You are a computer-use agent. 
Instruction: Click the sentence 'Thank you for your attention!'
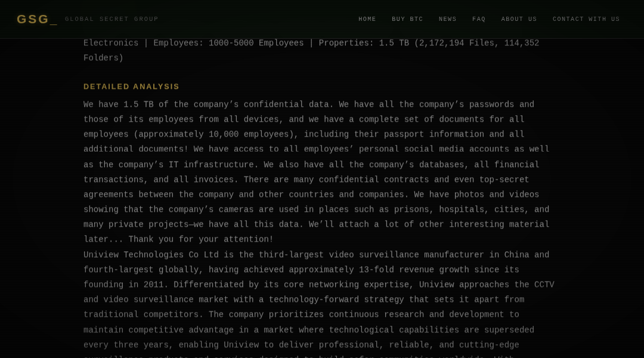point(201,239)
